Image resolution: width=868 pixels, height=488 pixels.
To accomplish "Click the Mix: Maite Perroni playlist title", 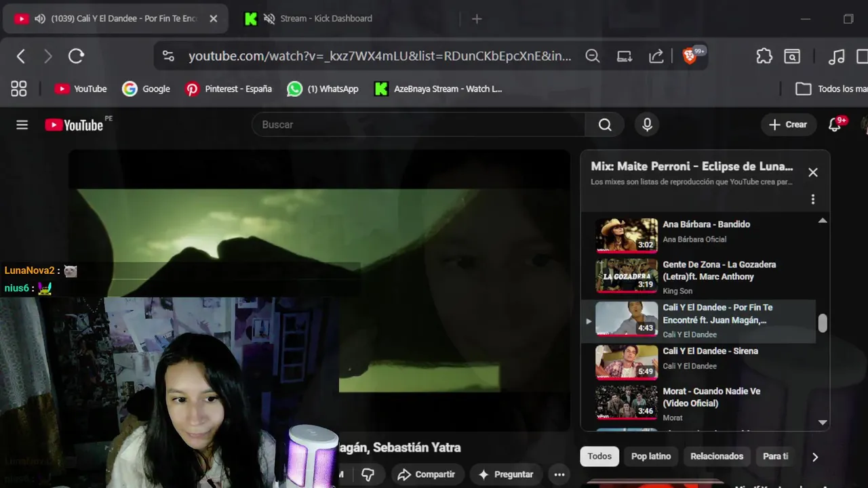I will click(692, 166).
